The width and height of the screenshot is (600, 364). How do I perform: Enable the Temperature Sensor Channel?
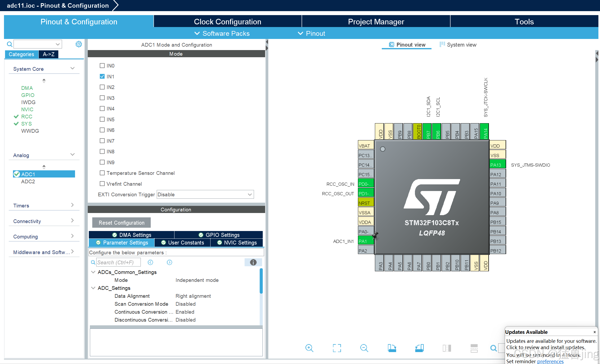[102, 173]
